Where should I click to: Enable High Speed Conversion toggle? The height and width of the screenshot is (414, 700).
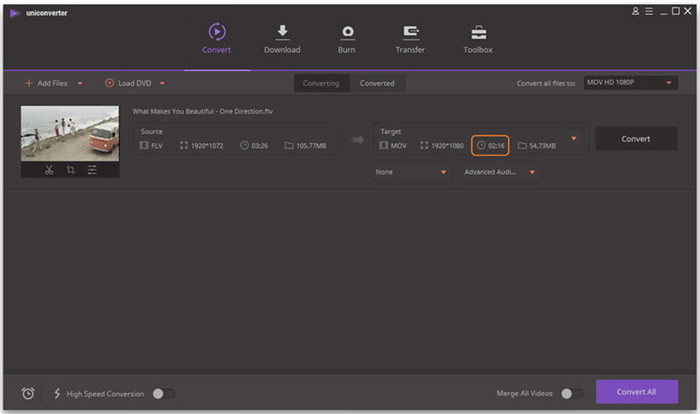pyautogui.click(x=163, y=394)
